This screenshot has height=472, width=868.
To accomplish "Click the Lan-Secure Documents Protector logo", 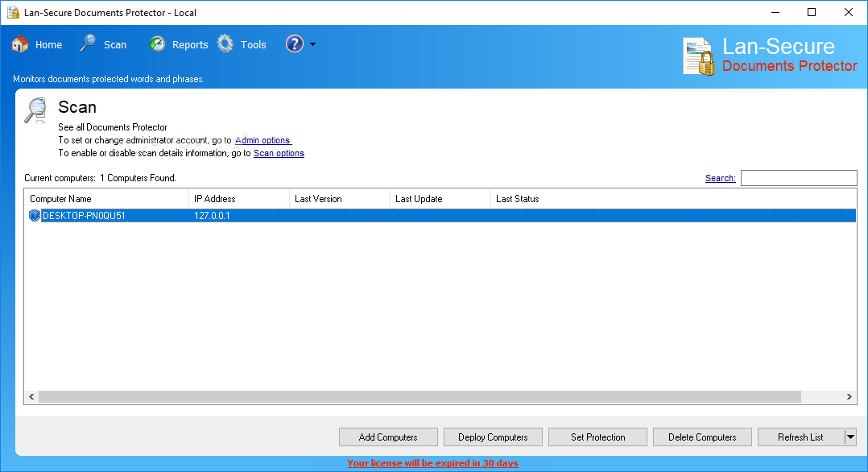I will tap(770, 56).
